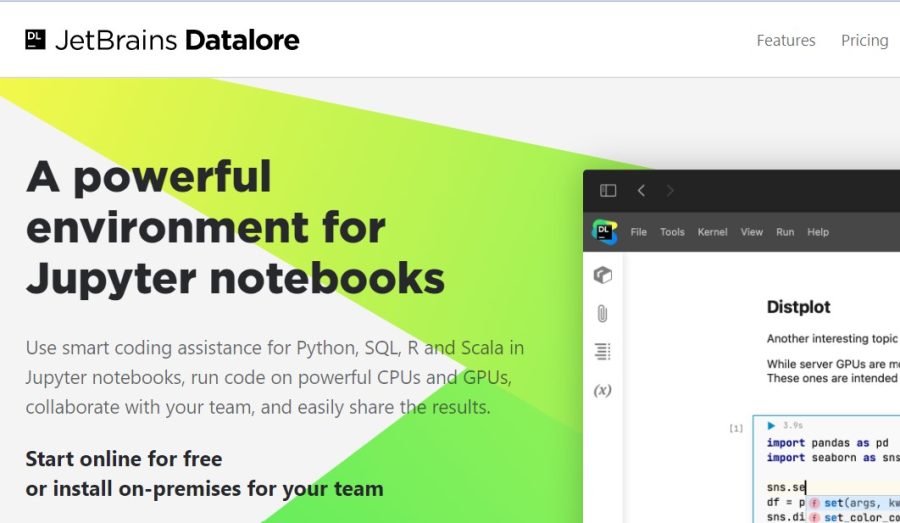Open the attached files paperclip icon

[602, 313]
